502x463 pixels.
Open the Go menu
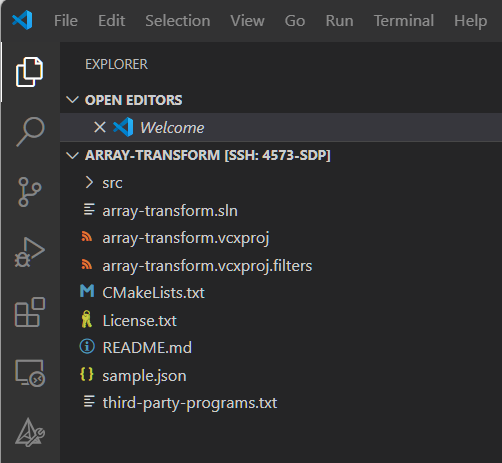click(295, 21)
